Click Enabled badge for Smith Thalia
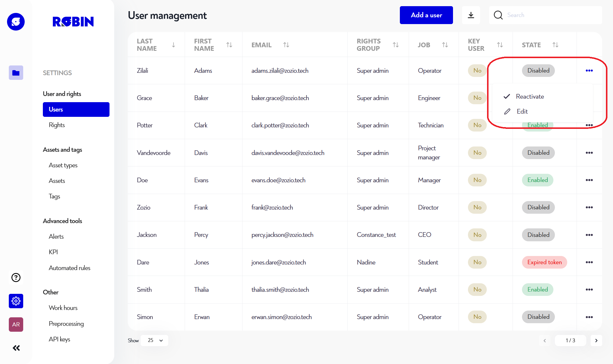 [538, 289]
